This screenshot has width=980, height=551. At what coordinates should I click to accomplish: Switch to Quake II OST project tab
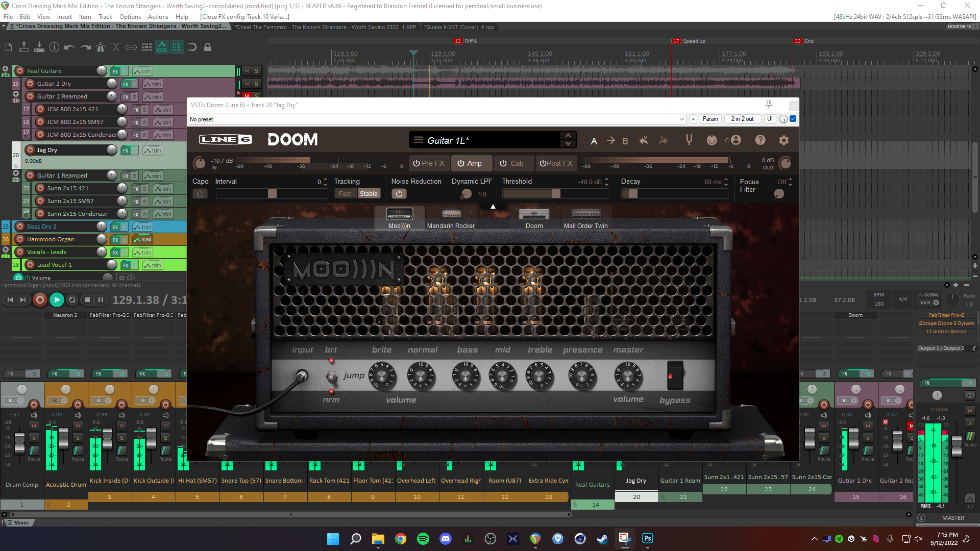pyautogui.click(x=458, y=27)
